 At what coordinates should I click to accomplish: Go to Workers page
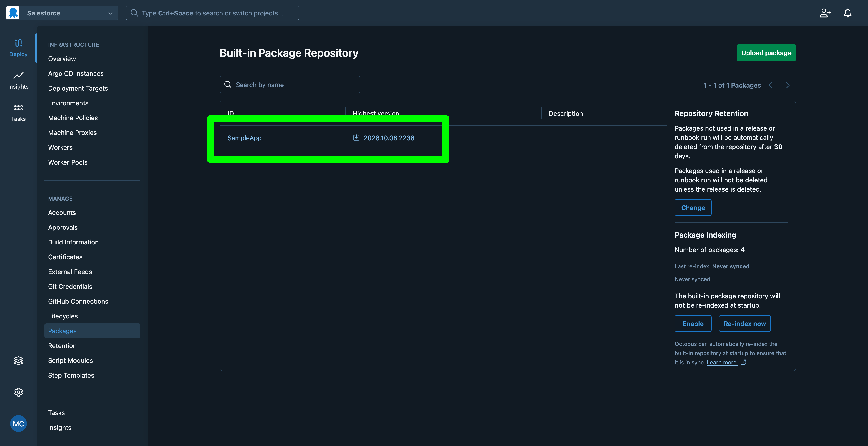[60, 147]
